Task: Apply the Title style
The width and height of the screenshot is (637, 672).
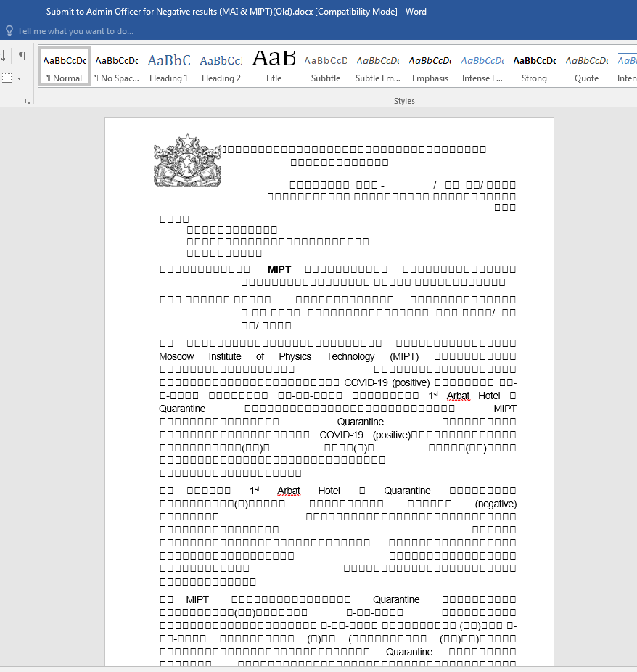Action: click(x=274, y=67)
